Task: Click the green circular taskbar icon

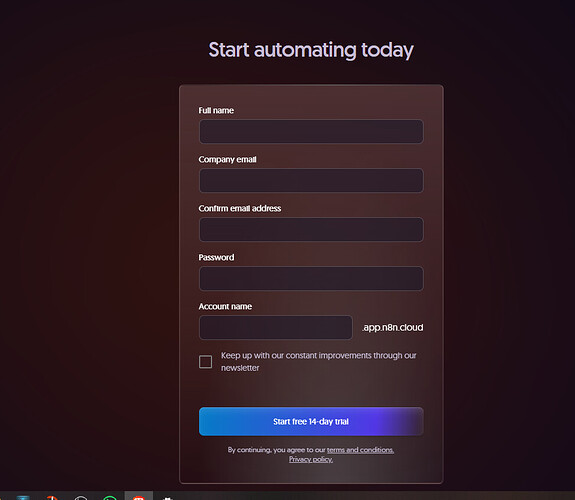Action: pyautogui.click(x=110, y=497)
